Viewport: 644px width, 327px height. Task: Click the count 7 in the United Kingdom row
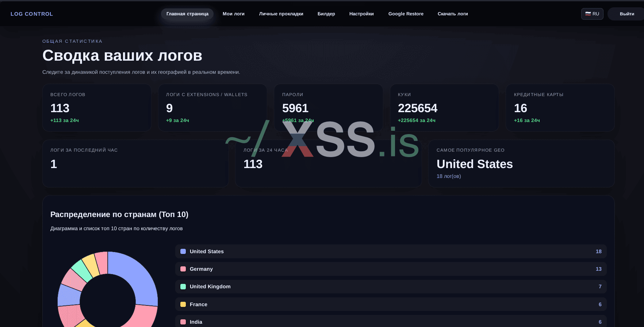point(600,286)
